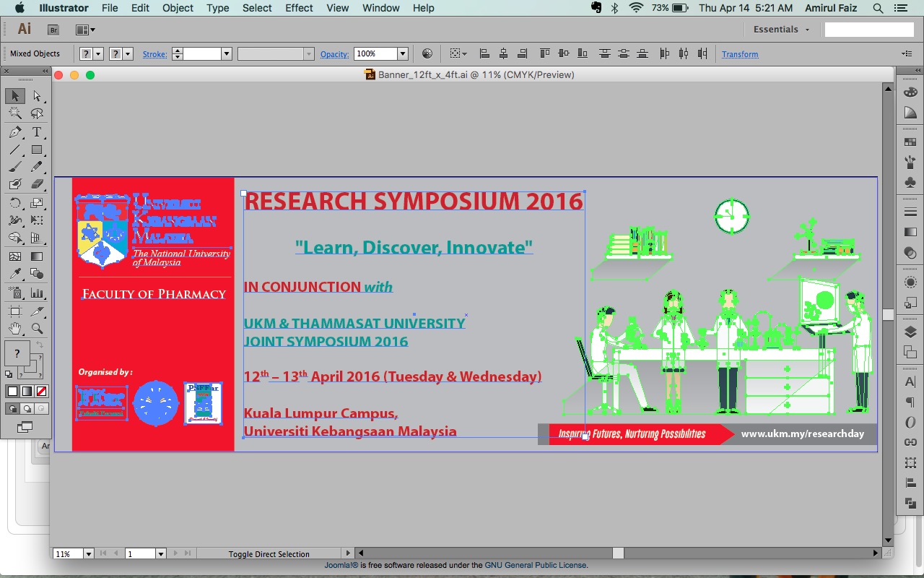Set paint mode to Color

point(12,392)
